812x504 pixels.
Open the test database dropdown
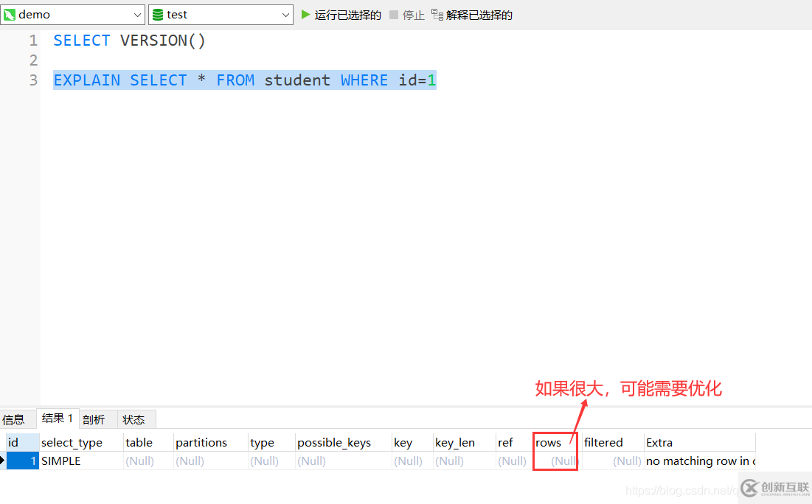pyautogui.click(x=221, y=15)
